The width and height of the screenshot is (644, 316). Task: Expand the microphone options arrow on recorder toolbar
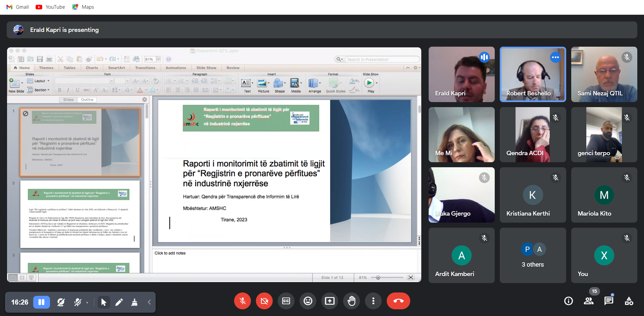click(87, 303)
